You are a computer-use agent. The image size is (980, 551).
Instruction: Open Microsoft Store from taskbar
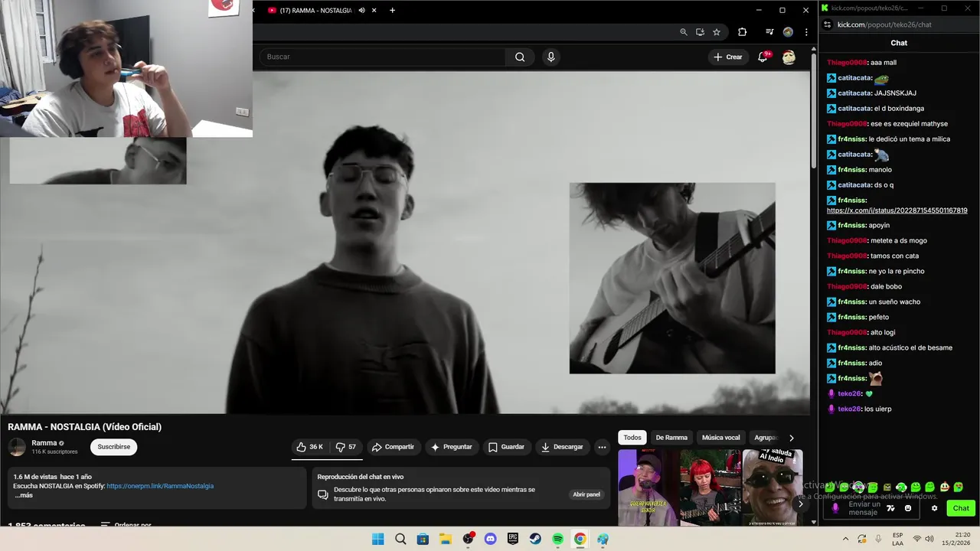pos(423,539)
